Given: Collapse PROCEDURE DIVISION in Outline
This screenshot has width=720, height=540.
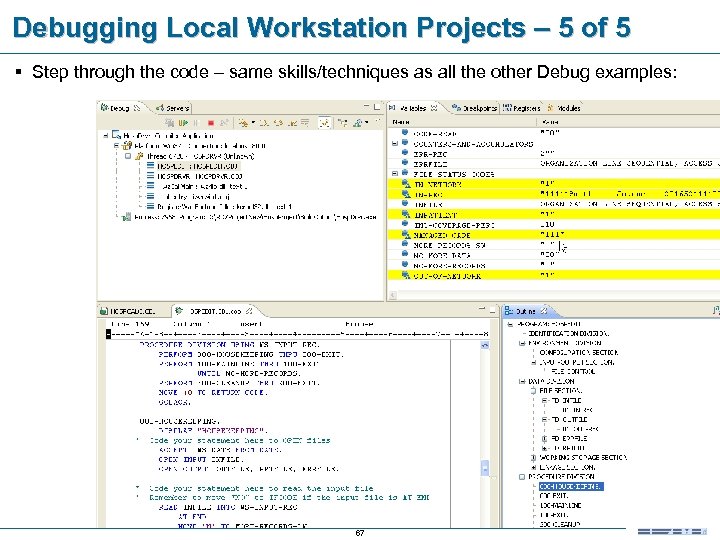Looking at the screenshot, I should tap(522, 476).
